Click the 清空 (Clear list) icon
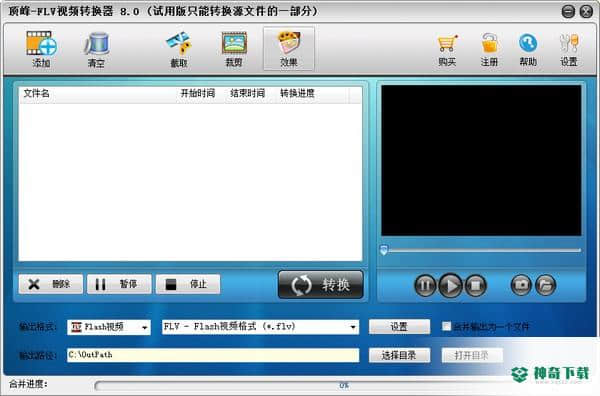600x396 pixels. pyautogui.click(x=96, y=49)
